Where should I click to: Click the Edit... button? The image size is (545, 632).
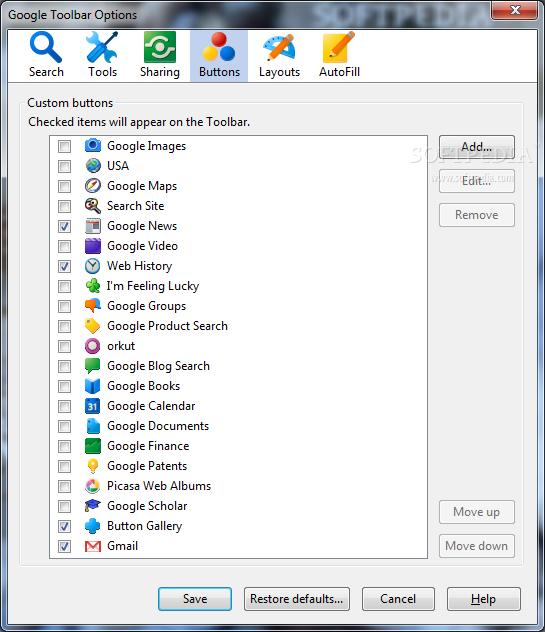click(x=477, y=181)
